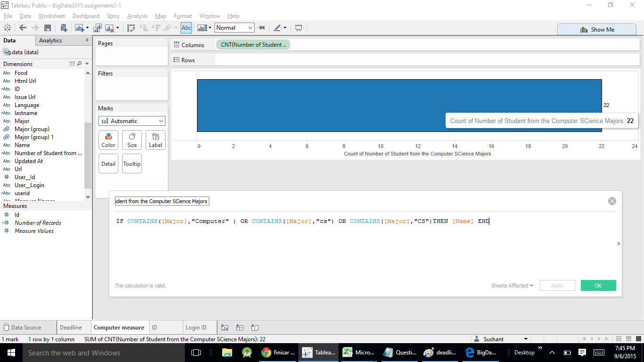Select the User__Login dimension field
Viewport: 644px width, 362px height.
pos(29,185)
